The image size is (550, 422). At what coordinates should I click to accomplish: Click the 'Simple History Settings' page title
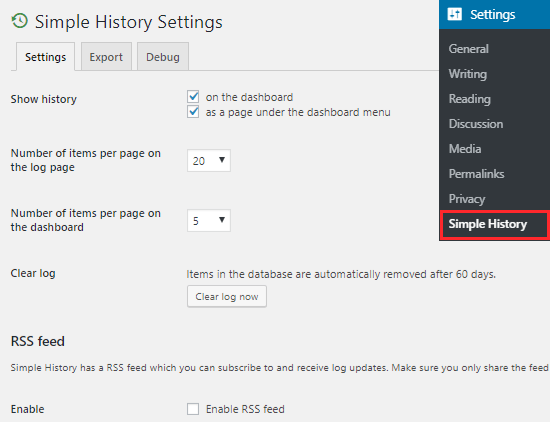click(x=128, y=22)
